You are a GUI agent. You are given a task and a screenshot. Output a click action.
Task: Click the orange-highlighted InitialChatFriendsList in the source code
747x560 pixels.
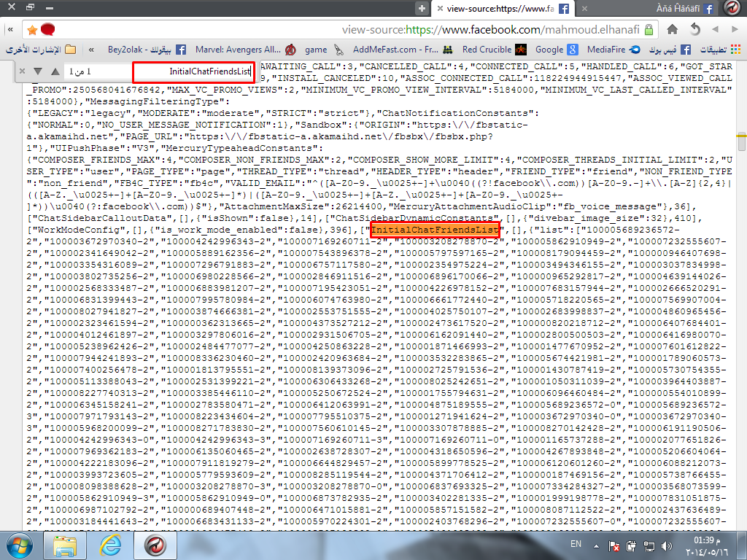(x=435, y=230)
